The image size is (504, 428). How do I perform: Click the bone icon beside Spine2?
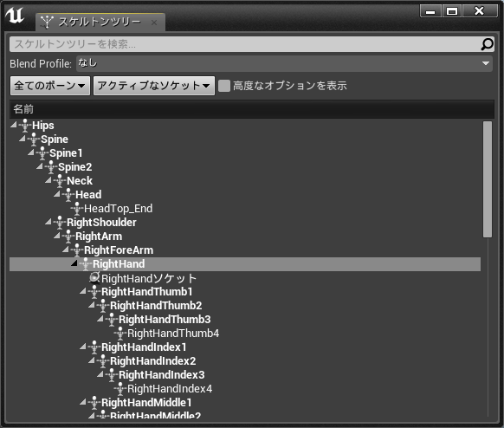[x=51, y=167]
